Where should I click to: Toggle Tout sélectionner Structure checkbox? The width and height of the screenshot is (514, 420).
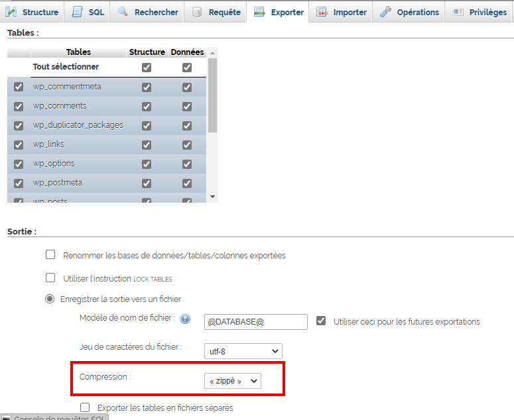pyautogui.click(x=147, y=68)
